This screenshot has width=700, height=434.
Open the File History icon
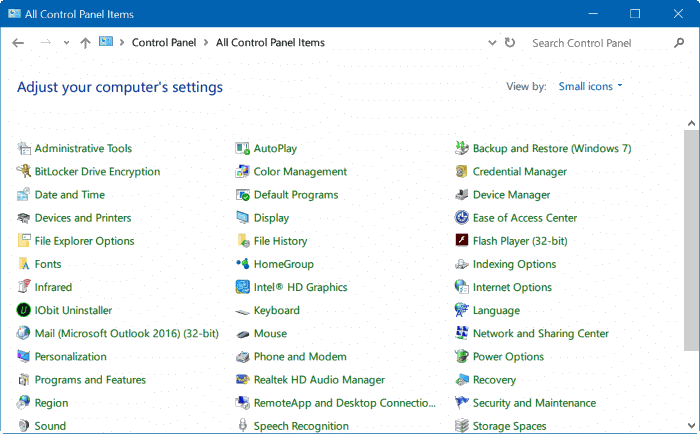click(x=242, y=241)
